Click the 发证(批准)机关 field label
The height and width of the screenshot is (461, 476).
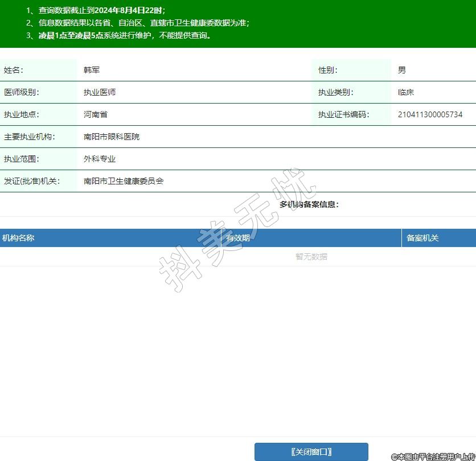point(31,181)
